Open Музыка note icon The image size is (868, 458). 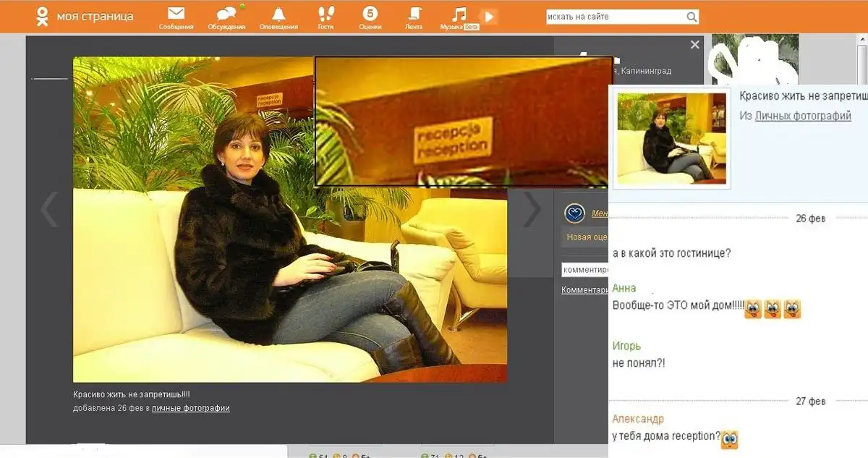coord(459,14)
